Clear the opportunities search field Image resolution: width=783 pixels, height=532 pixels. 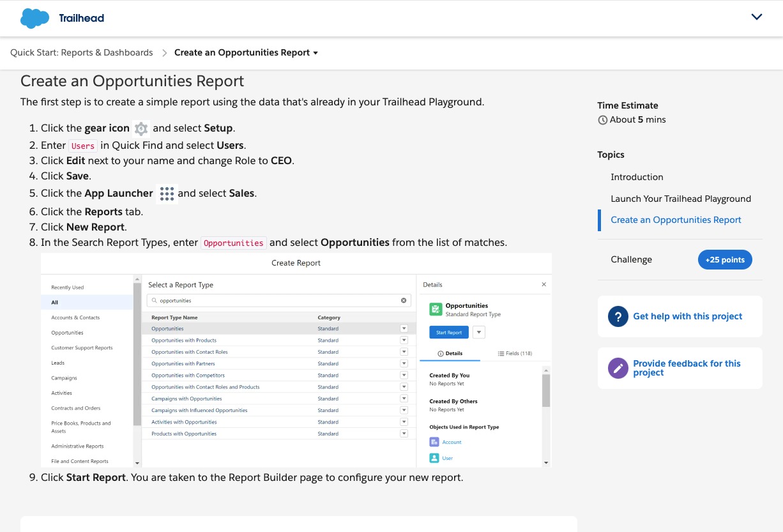404,300
